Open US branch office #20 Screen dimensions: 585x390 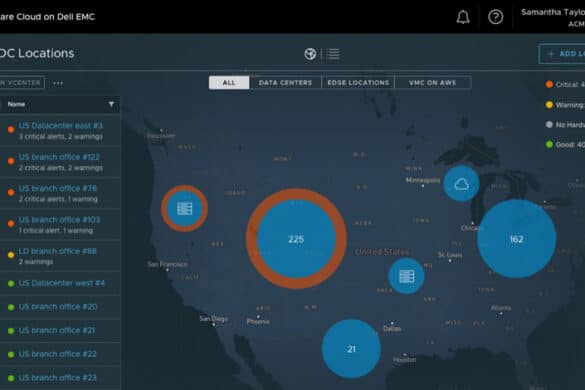click(58, 307)
